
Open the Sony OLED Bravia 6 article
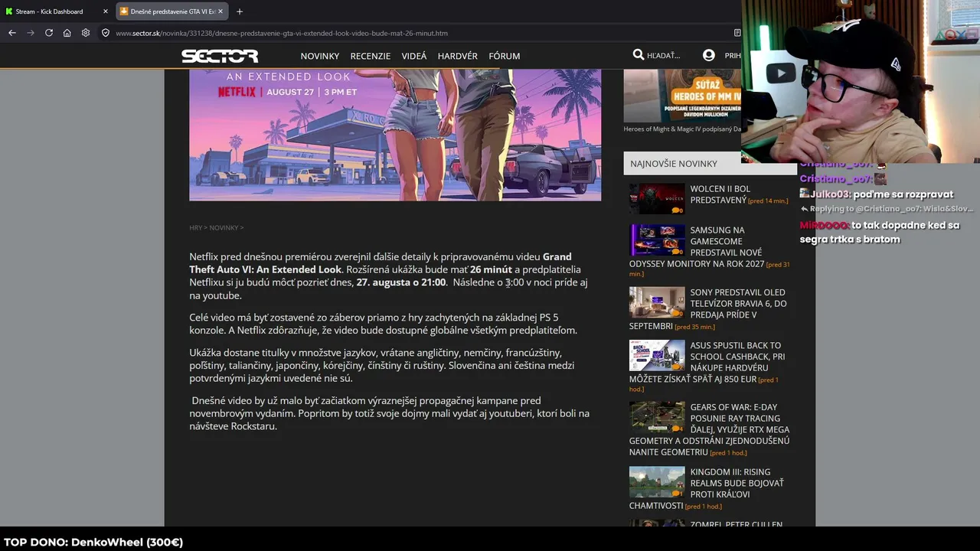(x=708, y=309)
